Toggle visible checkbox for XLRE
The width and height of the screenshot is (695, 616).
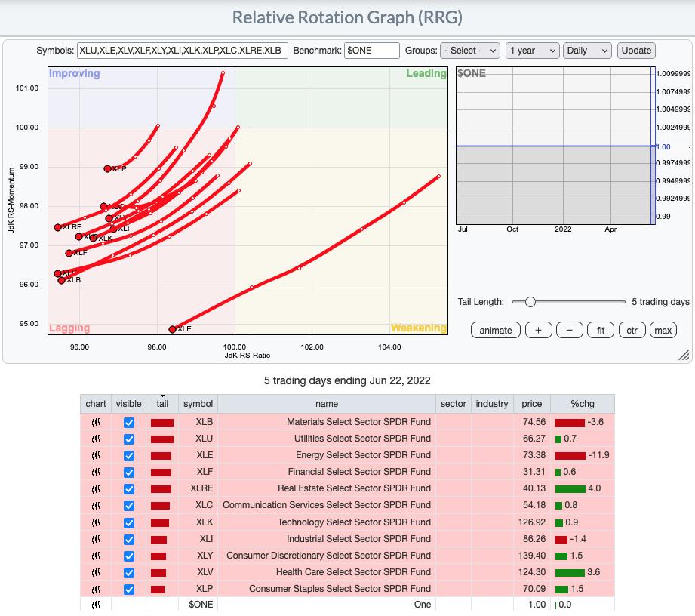point(129,489)
